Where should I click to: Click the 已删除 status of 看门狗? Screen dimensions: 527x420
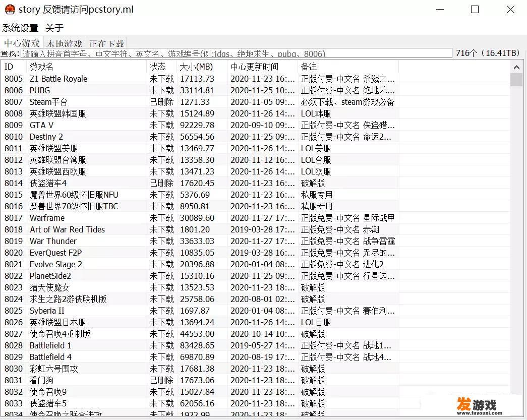162,380
